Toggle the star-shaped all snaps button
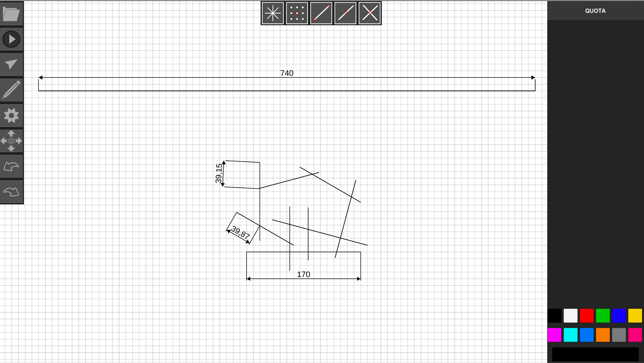 tap(273, 13)
